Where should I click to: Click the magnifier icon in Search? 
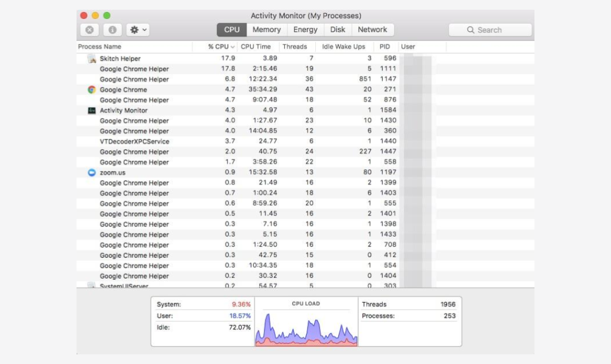pyautogui.click(x=470, y=30)
